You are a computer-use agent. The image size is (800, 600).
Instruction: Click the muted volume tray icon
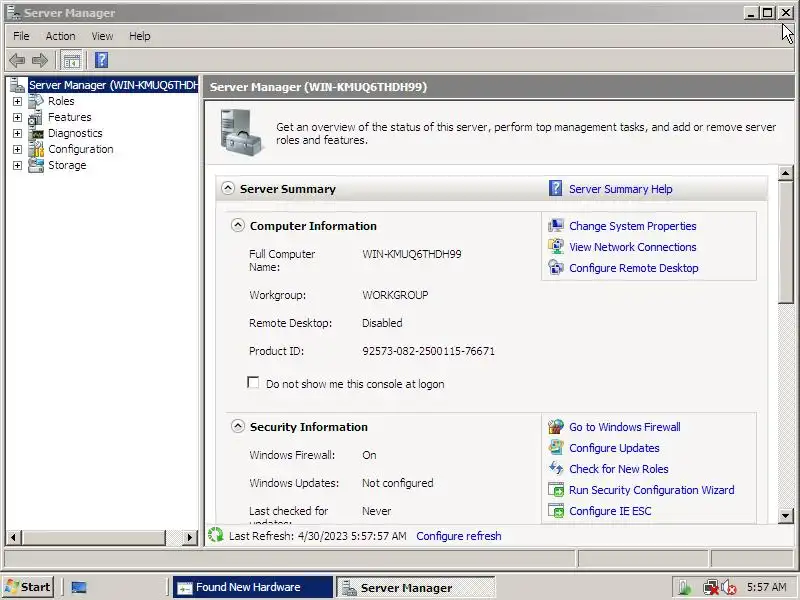coord(728,588)
